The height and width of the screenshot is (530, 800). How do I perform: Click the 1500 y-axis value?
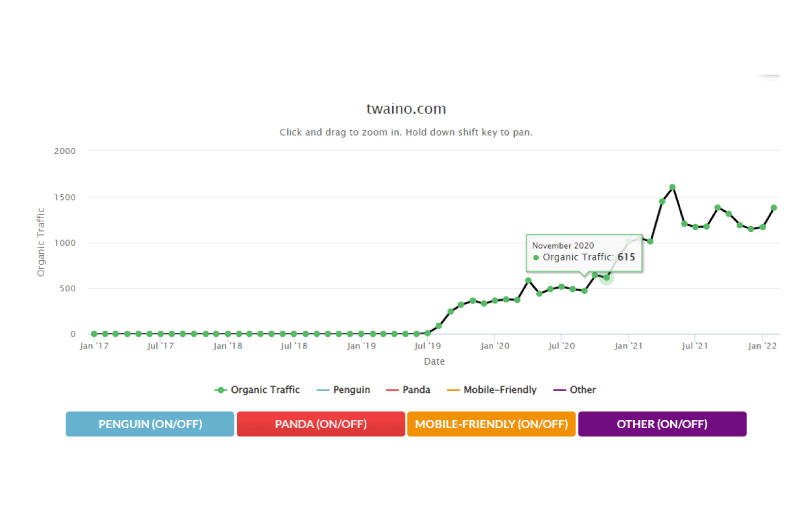(65, 197)
